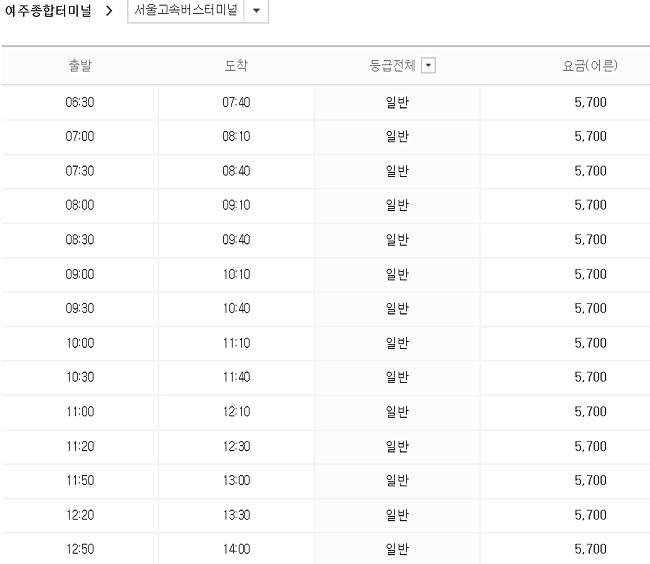Click the 출발 column header
Screen dimensions: 650x564
tap(80, 65)
